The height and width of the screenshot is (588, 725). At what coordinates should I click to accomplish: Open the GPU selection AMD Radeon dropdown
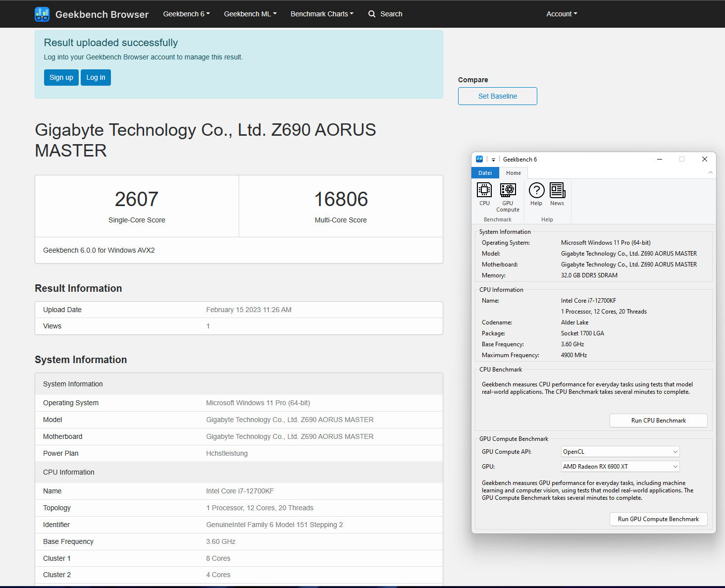pos(620,467)
